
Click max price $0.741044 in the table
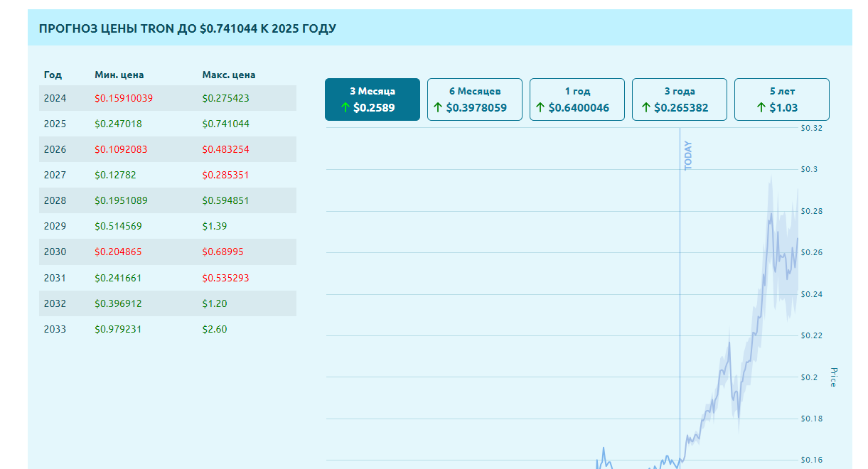click(x=225, y=124)
